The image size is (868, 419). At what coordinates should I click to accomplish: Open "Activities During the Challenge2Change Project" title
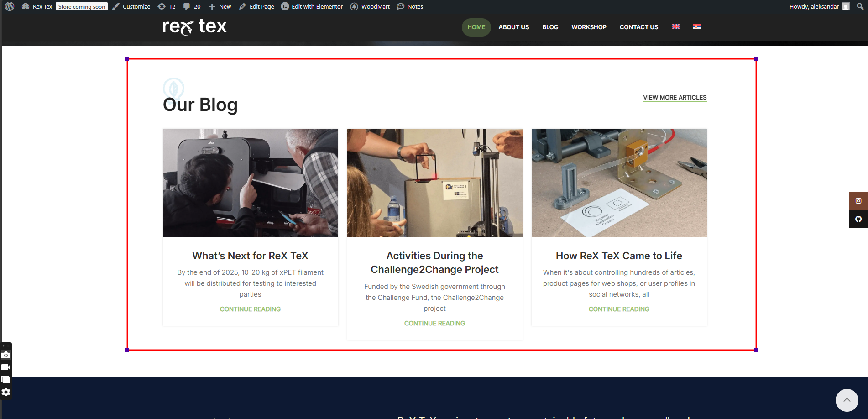coord(435,262)
